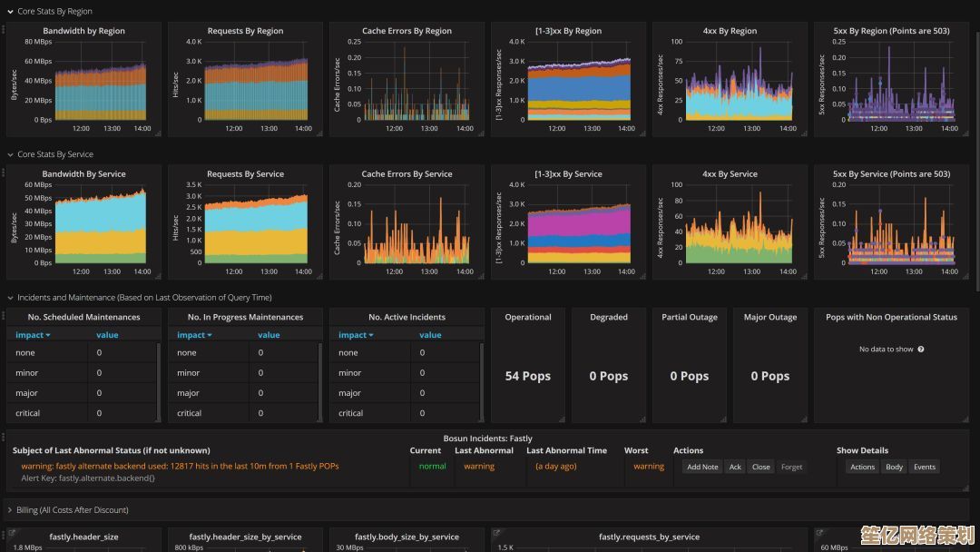Expand the Billing (All Costs After Discount) row
This screenshot has height=552, width=980.
pyautogui.click(x=10, y=510)
